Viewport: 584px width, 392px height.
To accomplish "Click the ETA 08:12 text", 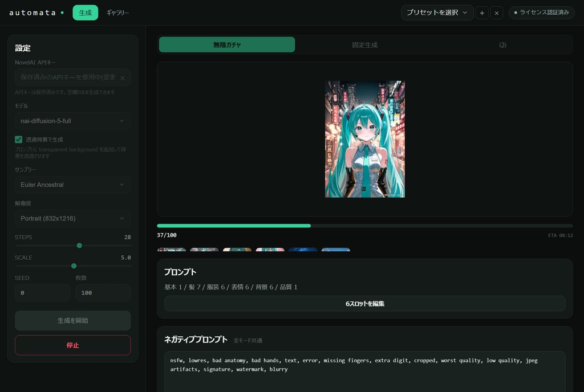I will click(x=560, y=235).
